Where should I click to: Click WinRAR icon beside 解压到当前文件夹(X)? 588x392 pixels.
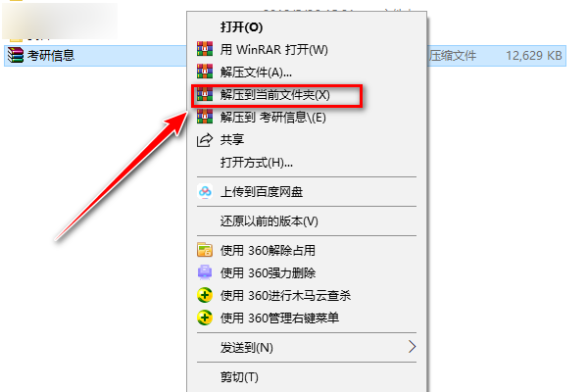point(205,94)
